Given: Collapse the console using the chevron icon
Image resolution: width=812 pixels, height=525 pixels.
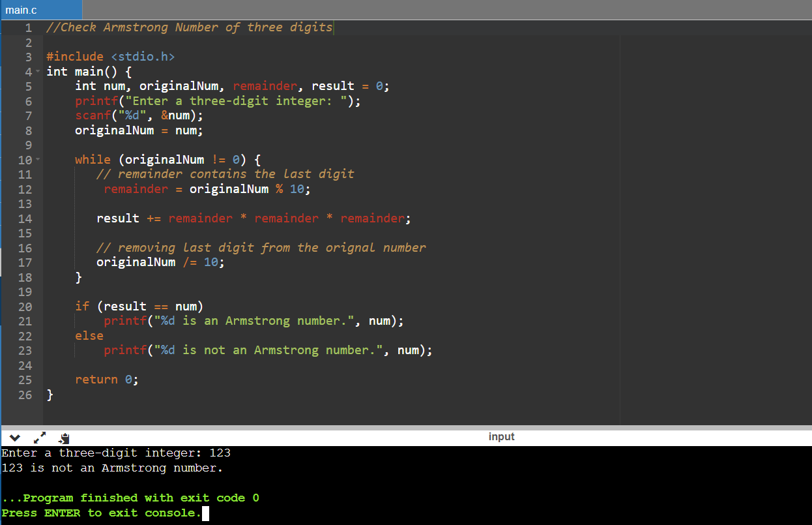Looking at the screenshot, I should pos(14,438).
